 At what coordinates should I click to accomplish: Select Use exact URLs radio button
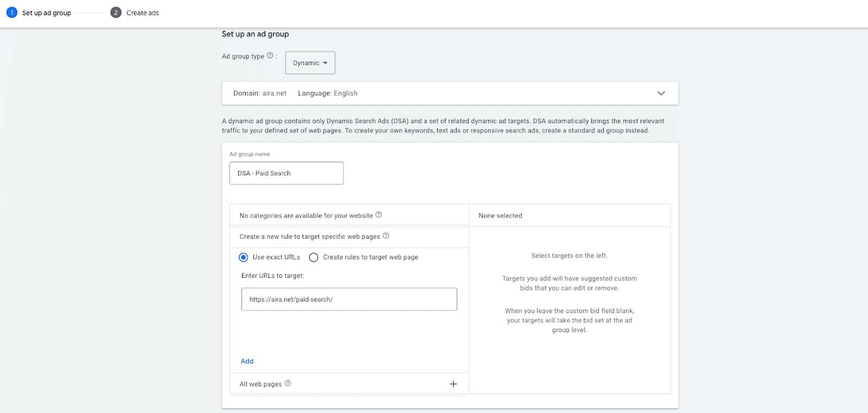244,257
